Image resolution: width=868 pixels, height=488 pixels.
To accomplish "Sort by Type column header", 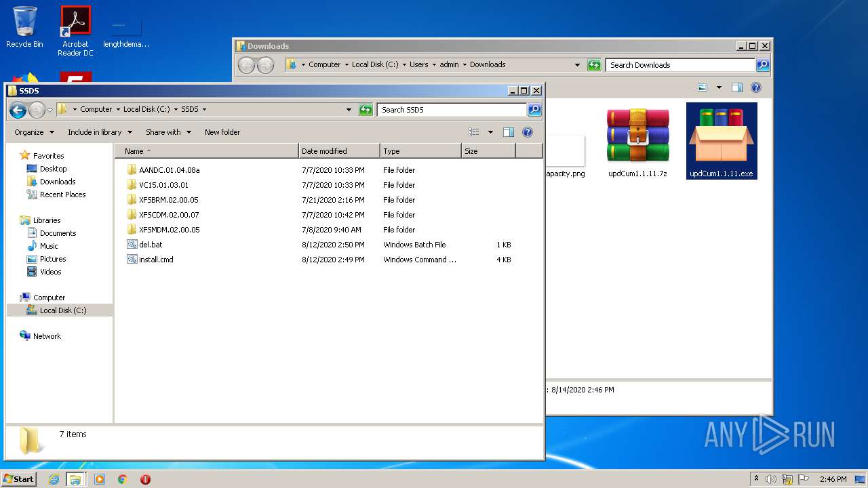I will click(x=420, y=151).
